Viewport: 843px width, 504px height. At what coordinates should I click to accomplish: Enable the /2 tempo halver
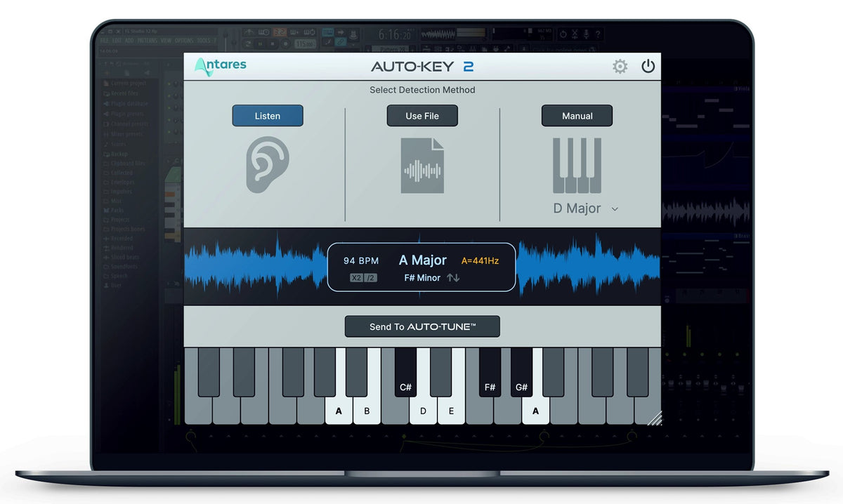coord(371,278)
